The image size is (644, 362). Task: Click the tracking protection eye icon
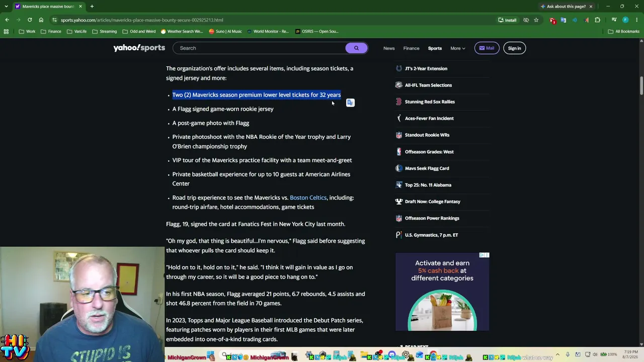click(x=526, y=20)
